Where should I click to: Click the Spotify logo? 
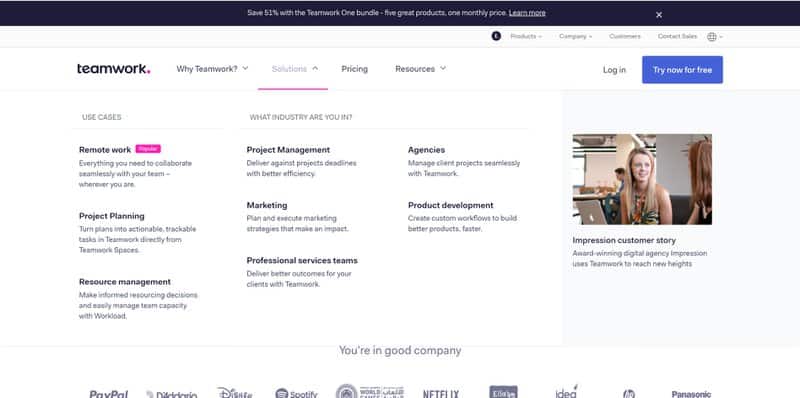tap(296, 393)
